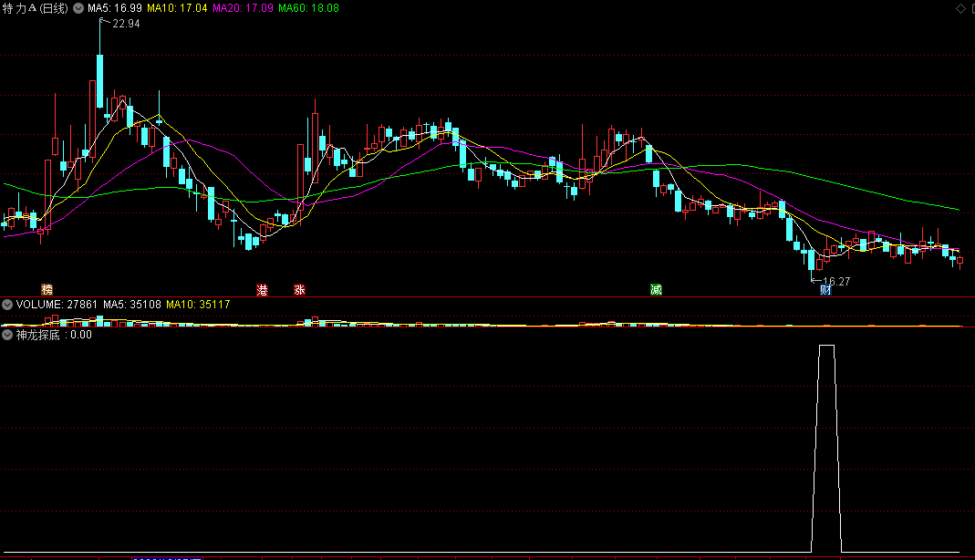Click the orange 榜 event marker
Image resolution: width=975 pixels, height=560 pixels.
click(x=47, y=290)
